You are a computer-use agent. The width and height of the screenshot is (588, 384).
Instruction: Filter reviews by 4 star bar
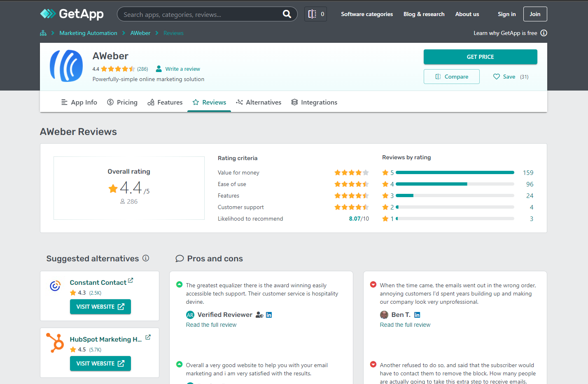click(x=455, y=184)
